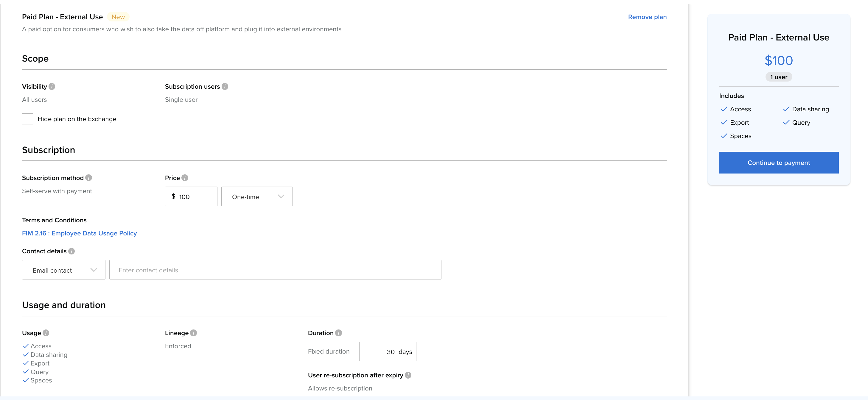Click the Contact details info icon
The height and width of the screenshot is (400, 868).
[x=71, y=251]
